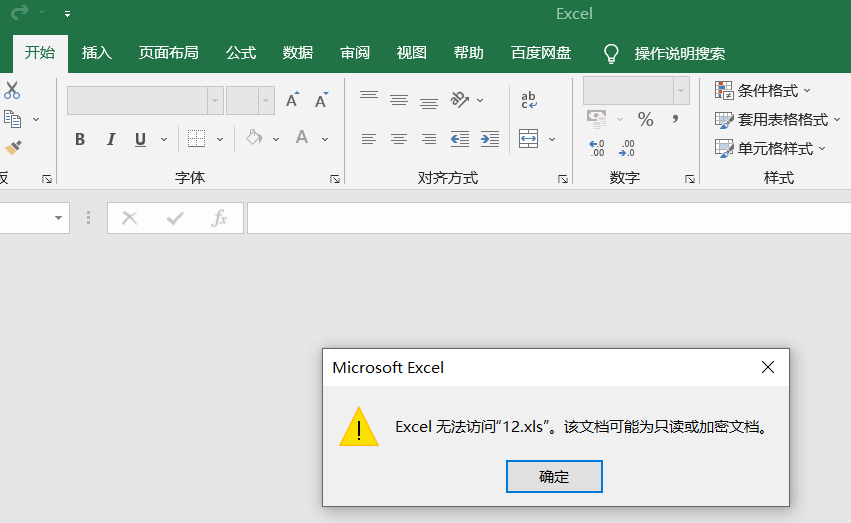This screenshot has height=523, width=851.
Task: Toggle Italic formatting
Action: [111, 139]
